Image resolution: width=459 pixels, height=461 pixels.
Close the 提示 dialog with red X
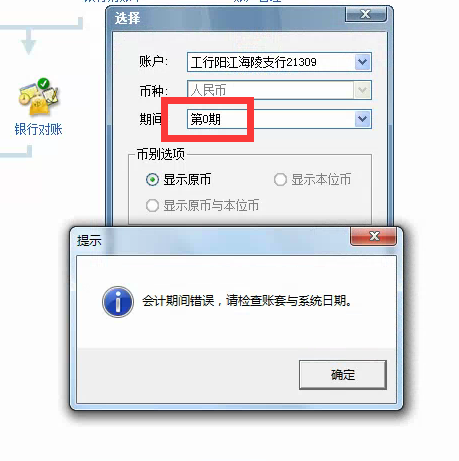click(374, 236)
